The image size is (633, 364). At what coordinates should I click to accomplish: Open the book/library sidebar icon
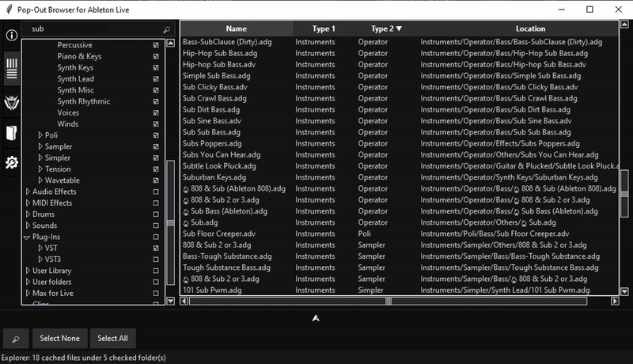pos(12,133)
